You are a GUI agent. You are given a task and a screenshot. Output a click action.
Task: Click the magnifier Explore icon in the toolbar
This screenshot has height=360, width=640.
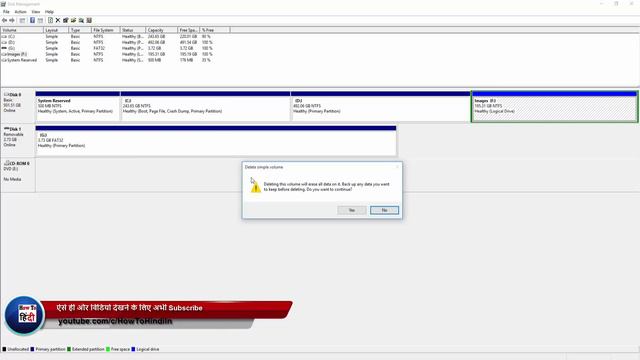(81, 20)
